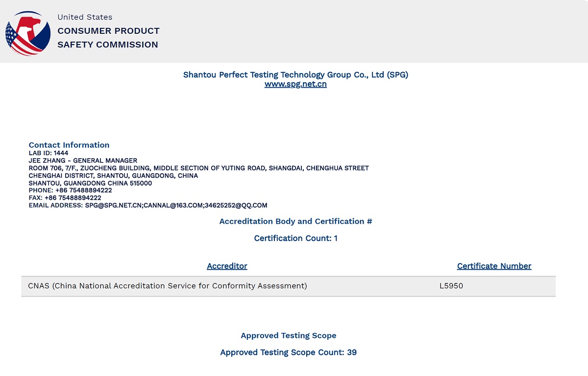Select the email address line
Viewport: 588px width, 376px height.
[x=148, y=205]
